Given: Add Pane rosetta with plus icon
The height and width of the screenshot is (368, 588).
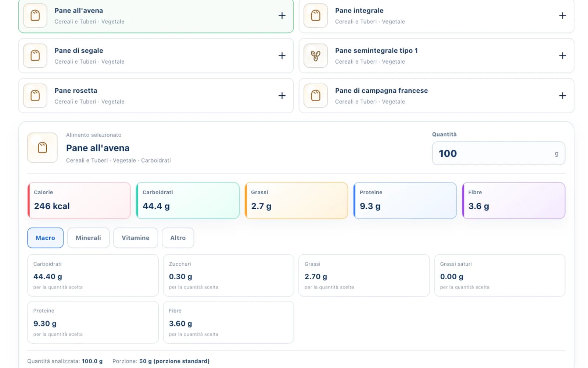Looking at the screenshot, I should [x=282, y=96].
